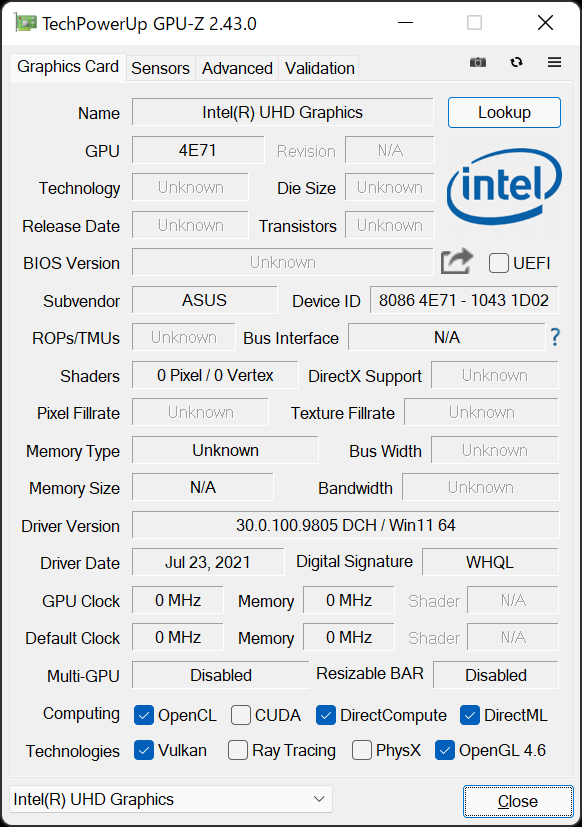582x827 pixels.
Task: Switch to the Sensors tab
Action: click(x=160, y=68)
